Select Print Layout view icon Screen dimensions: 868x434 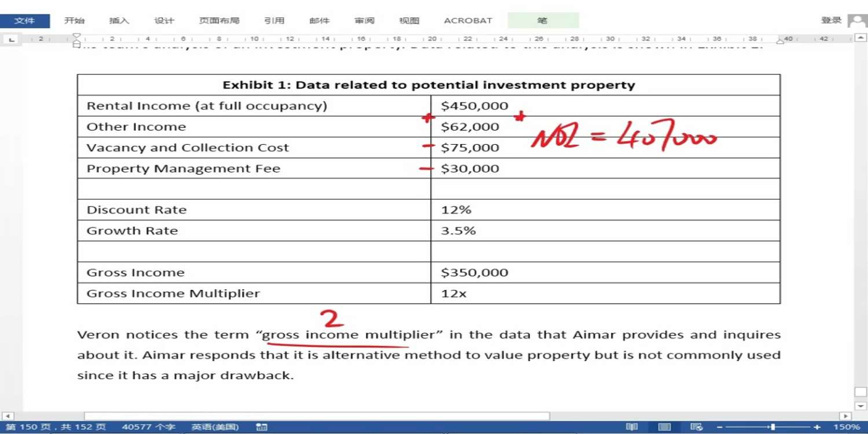pyautogui.click(x=664, y=427)
